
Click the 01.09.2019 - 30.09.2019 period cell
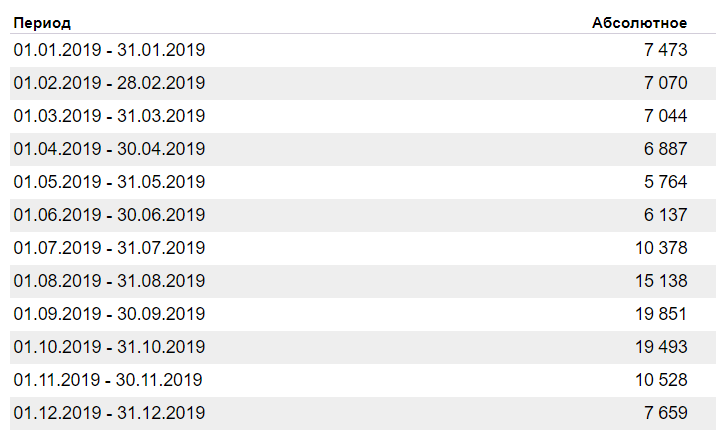(x=109, y=313)
